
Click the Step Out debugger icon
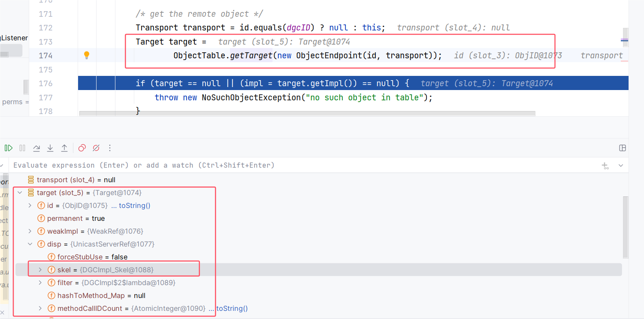(x=64, y=148)
